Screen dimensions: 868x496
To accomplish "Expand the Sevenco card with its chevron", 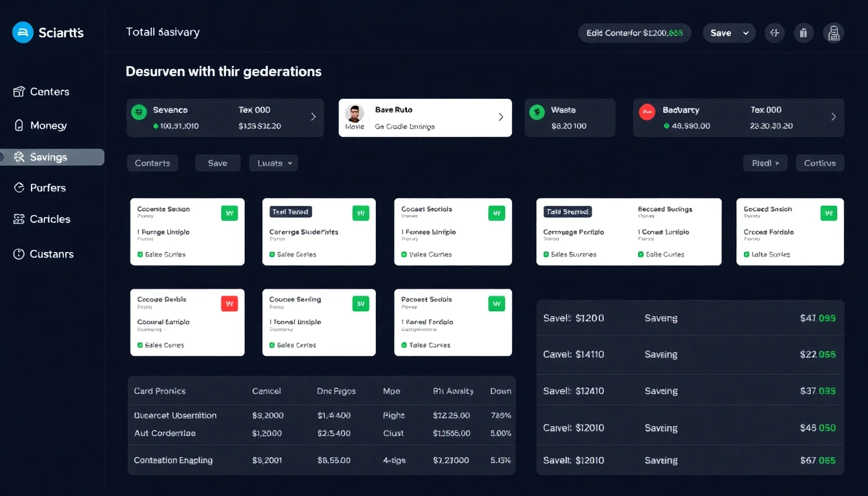I will click(313, 118).
